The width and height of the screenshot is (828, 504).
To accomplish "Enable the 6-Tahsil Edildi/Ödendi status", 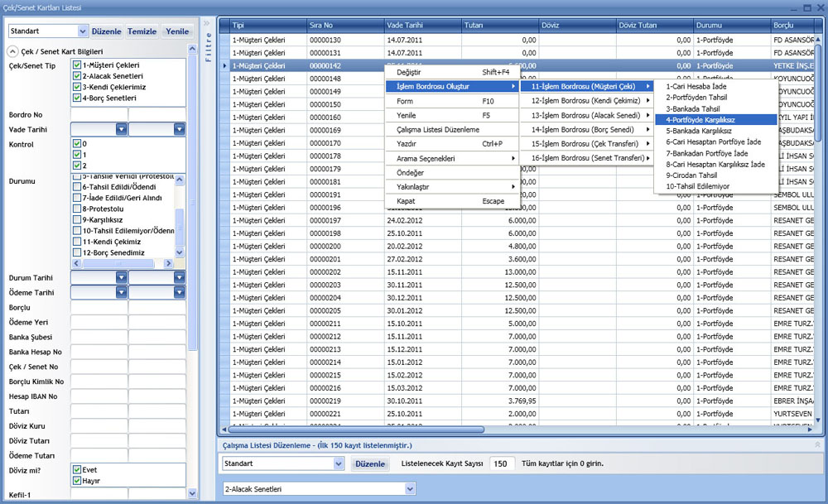I will click(x=77, y=187).
